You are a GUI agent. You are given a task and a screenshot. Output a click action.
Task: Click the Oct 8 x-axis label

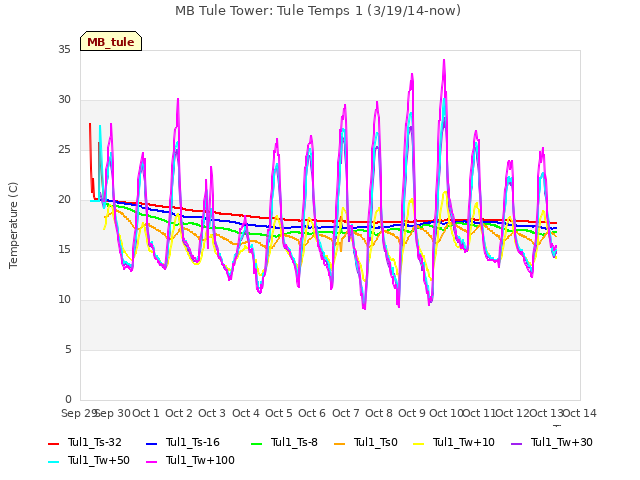[379, 413]
